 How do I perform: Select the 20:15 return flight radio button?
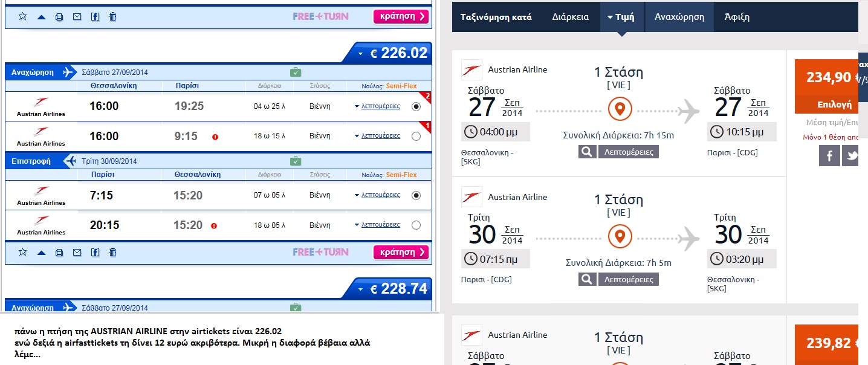(416, 225)
